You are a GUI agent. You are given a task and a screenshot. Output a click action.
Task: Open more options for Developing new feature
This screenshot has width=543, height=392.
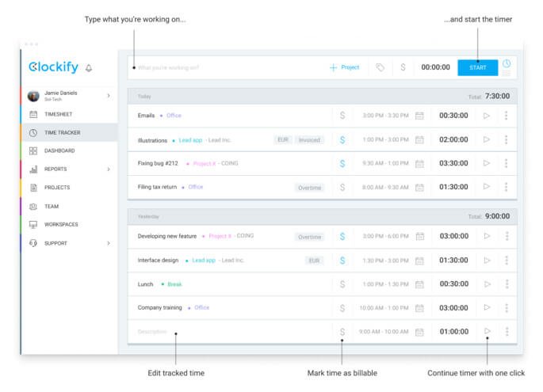coord(507,236)
